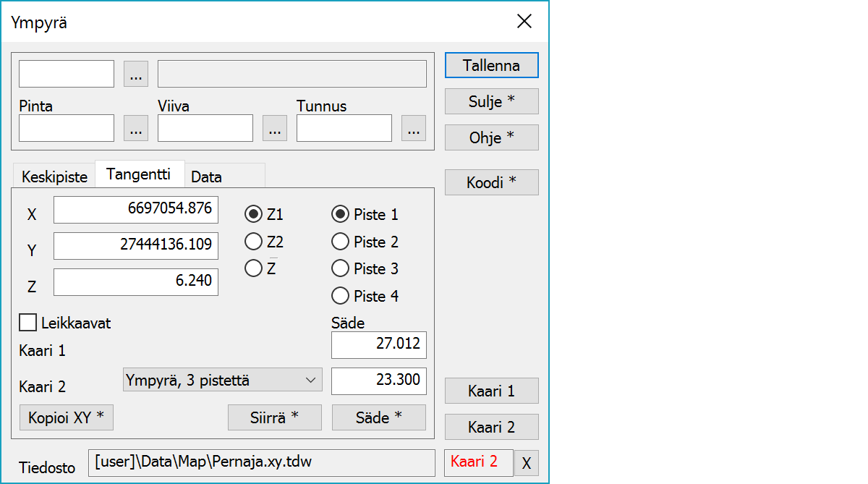The image size is (868, 484).
Task: Click browse button beside top-left empty field
Action: pos(136,74)
